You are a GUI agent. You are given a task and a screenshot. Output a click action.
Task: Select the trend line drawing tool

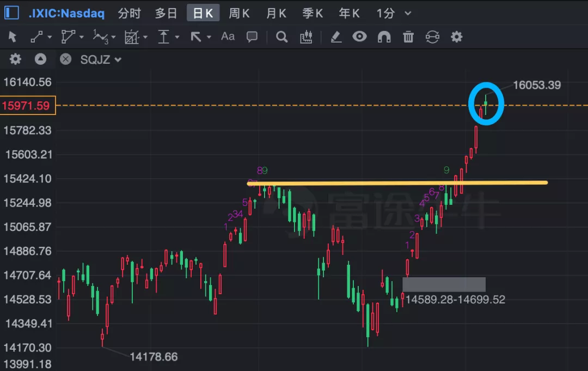point(36,37)
